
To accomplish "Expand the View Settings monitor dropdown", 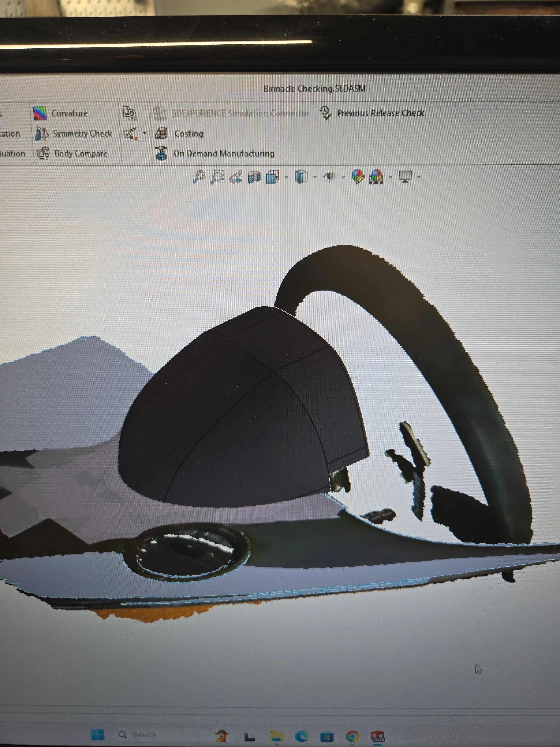I will (x=419, y=177).
